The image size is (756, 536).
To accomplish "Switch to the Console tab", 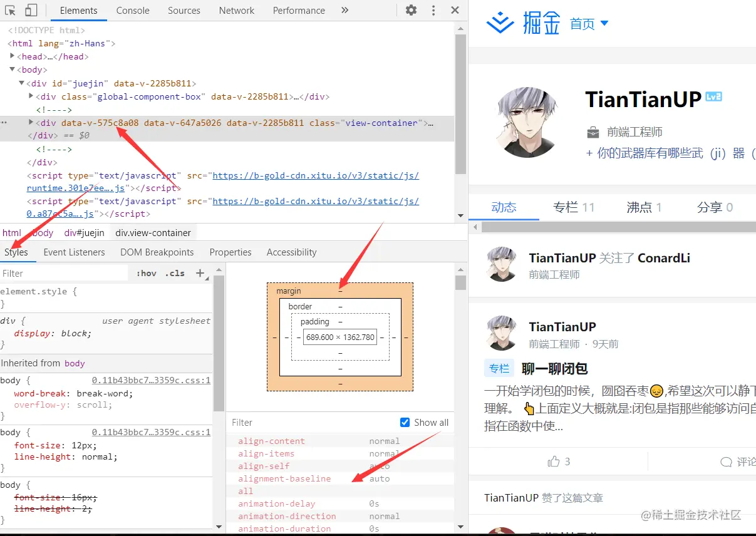I will point(133,11).
